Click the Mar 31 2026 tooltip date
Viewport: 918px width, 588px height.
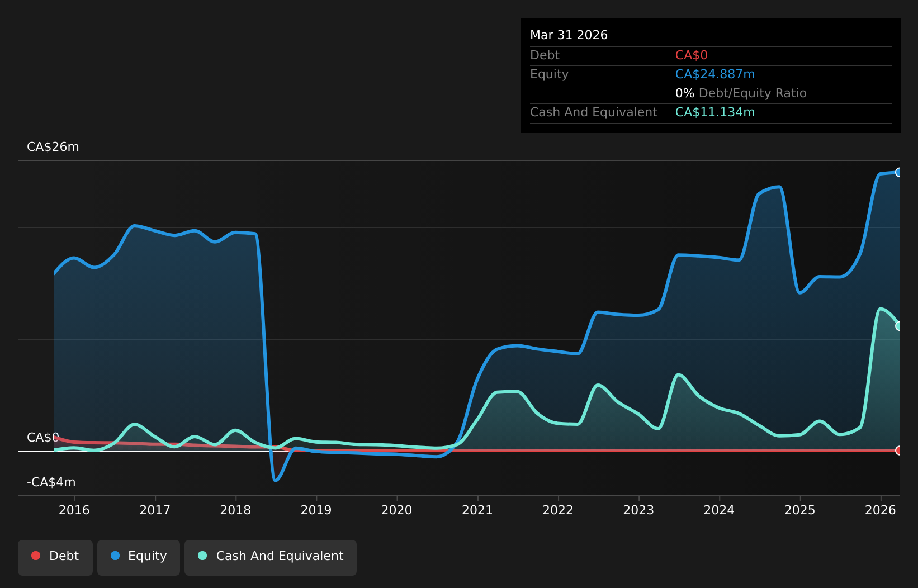tap(569, 35)
